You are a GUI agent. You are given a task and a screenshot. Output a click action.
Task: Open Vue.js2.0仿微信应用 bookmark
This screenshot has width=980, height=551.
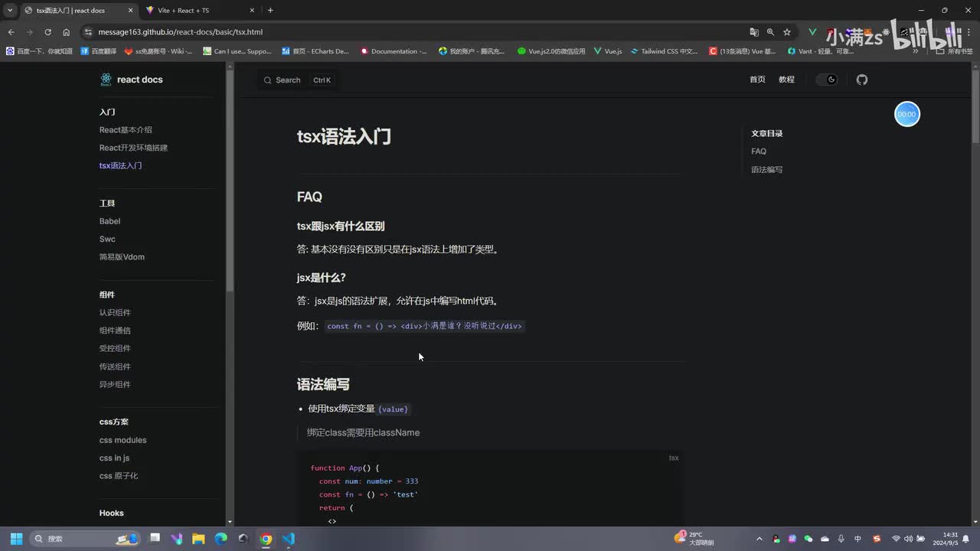[551, 51]
